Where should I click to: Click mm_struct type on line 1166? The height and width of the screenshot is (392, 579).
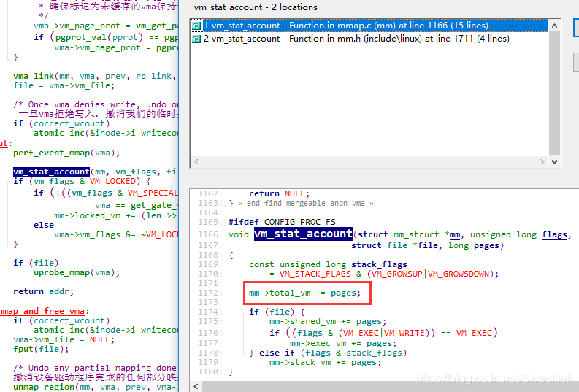click(x=416, y=234)
